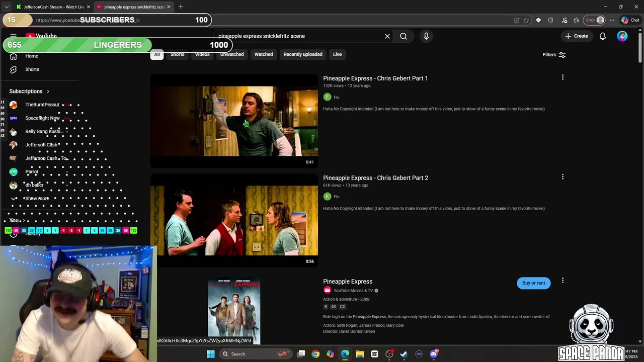Open the 'Pineapple Express' movie title
This screenshot has height=362, width=644.
point(348,282)
